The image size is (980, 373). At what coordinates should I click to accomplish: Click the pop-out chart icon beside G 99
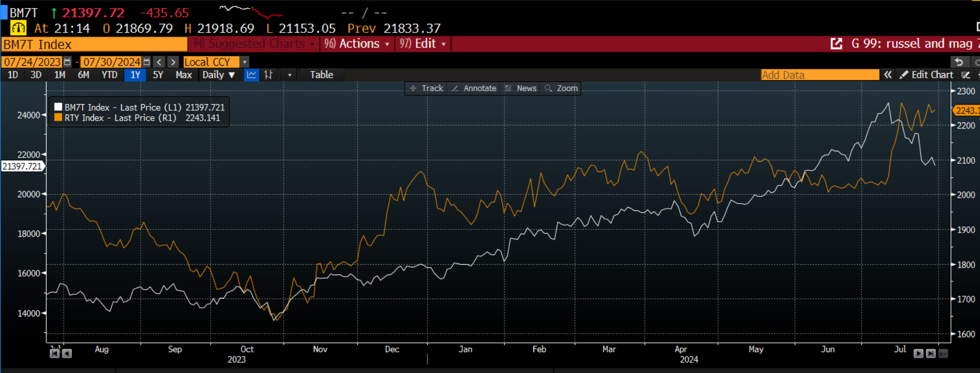pyautogui.click(x=836, y=44)
